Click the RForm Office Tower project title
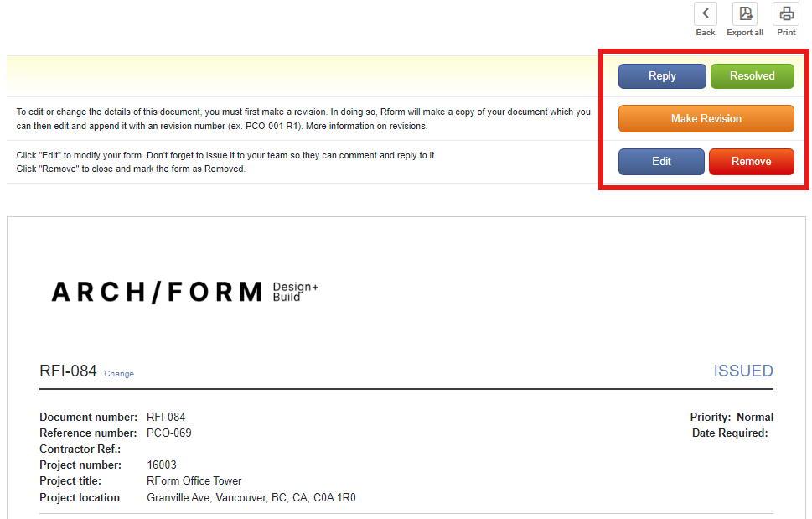The image size is (812, 519). [x=194, y=480]
